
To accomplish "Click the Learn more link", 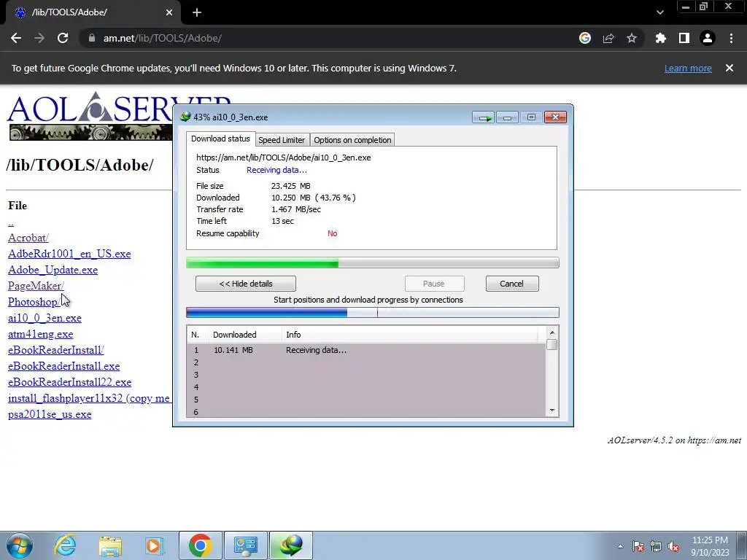I will (688, 68).
